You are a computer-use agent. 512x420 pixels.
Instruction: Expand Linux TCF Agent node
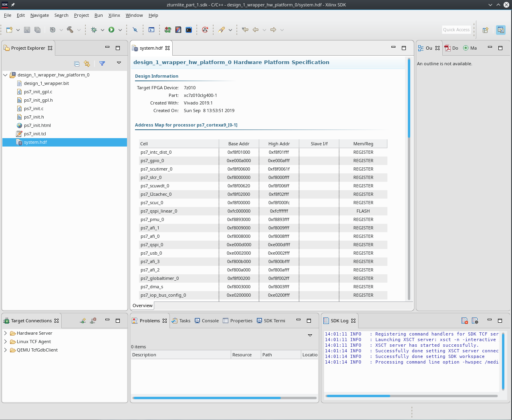coord(5,342)
